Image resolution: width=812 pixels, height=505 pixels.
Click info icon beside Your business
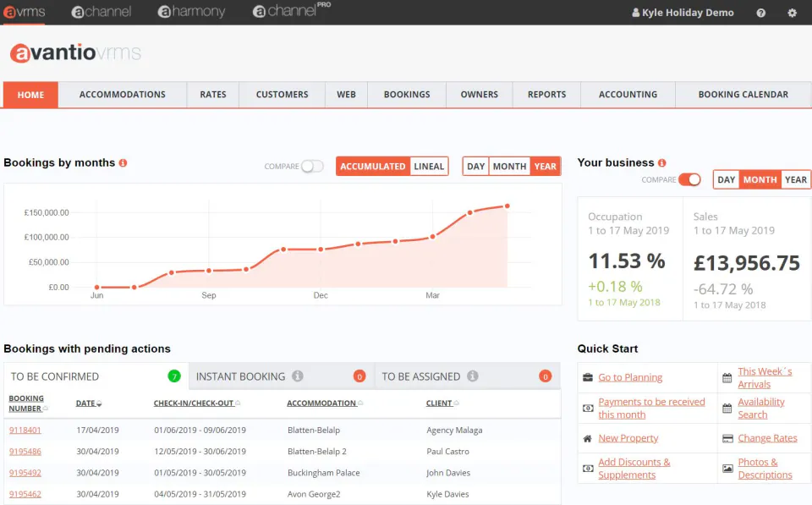661,162
